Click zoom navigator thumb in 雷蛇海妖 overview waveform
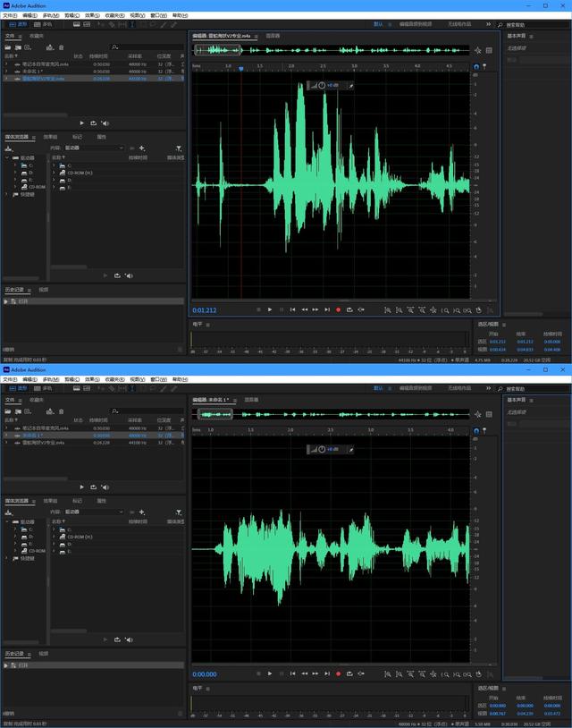The image size is (572, 728). [x=218, y=50]
